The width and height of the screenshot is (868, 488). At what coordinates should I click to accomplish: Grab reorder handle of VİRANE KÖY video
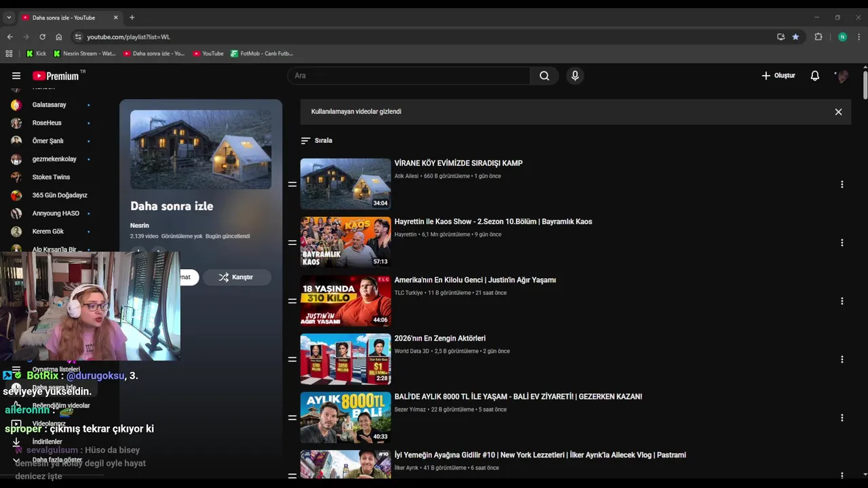click(x=292, y=184)
